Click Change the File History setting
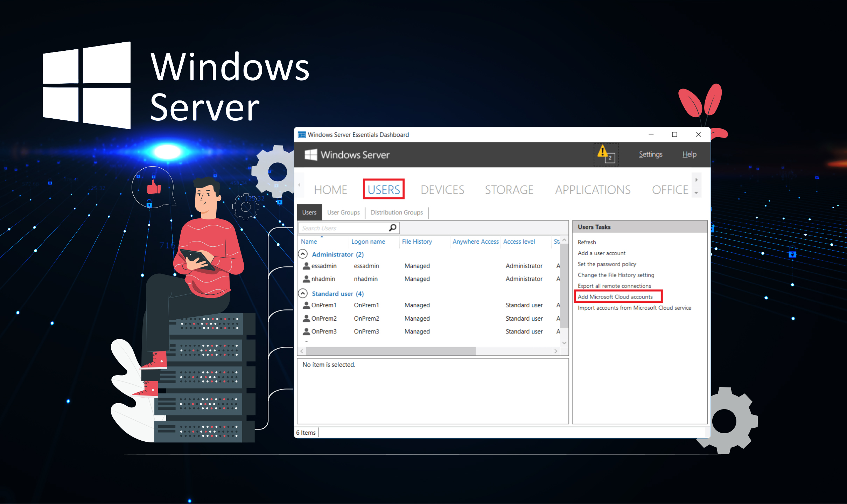 pos(616,275)
